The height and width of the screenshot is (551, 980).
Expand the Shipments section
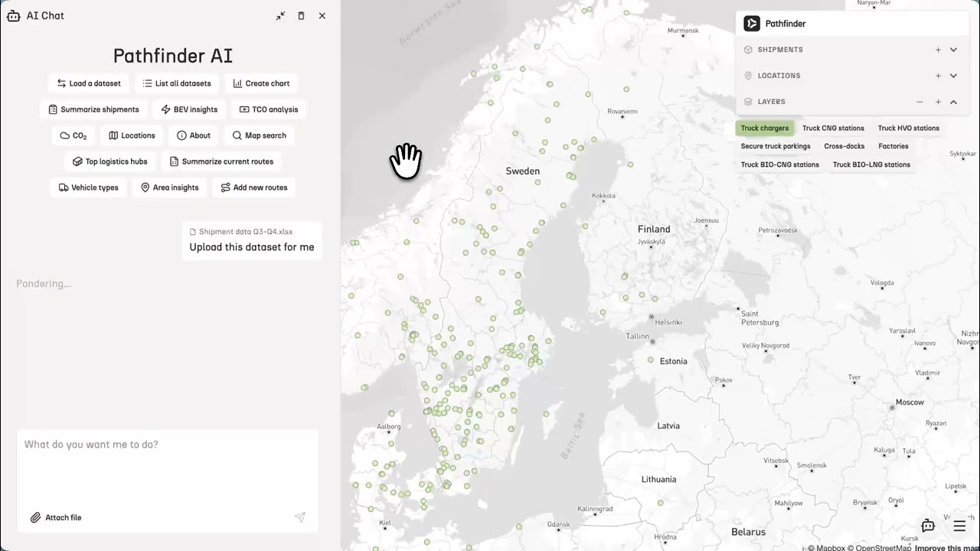pos(953,50)
